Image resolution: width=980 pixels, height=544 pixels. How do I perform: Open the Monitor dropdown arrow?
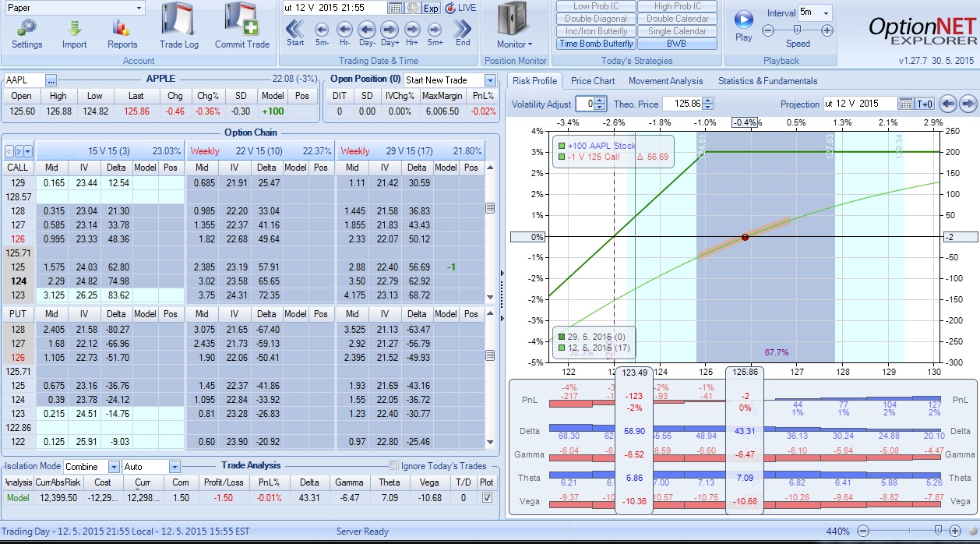point(531,44)
